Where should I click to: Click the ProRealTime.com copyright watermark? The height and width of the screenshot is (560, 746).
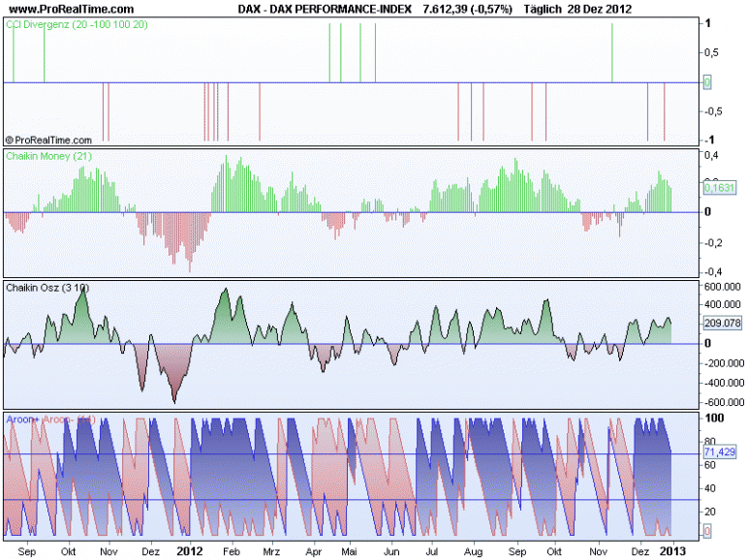click(x=48, y=140)
